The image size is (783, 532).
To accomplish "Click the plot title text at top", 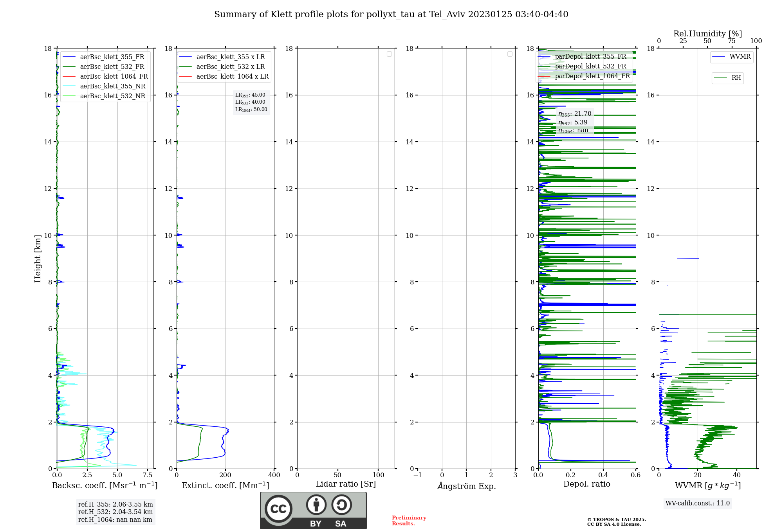I will (x=391, y=14).
